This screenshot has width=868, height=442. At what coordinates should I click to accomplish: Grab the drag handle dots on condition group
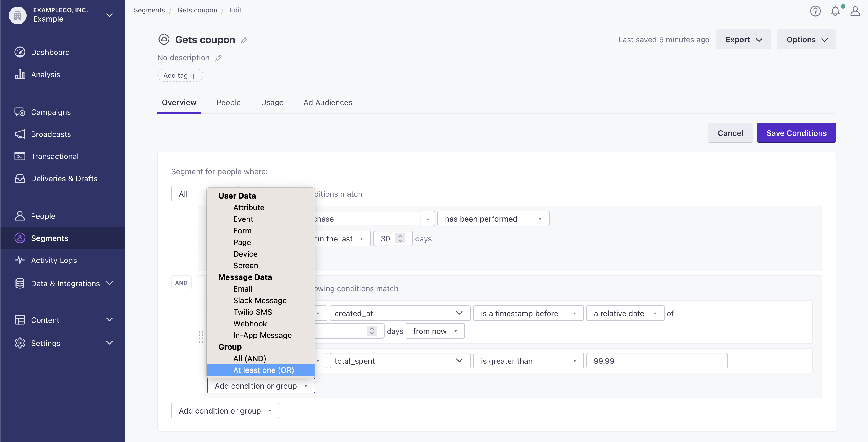[x=201, y=337]
